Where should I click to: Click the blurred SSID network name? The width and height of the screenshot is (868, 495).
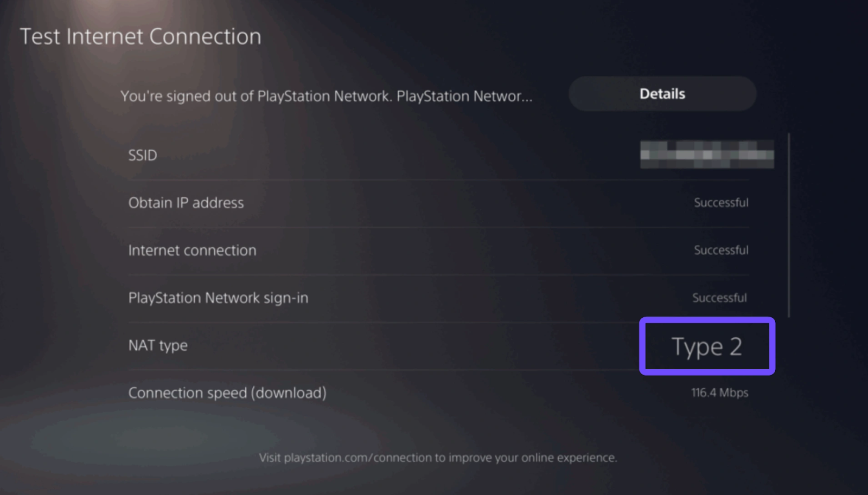706,154
